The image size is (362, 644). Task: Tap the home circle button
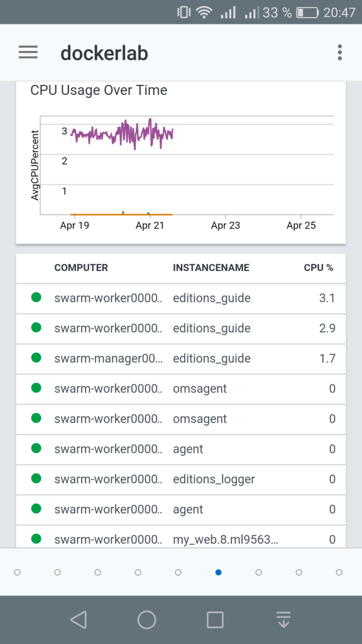pos(146,619)
